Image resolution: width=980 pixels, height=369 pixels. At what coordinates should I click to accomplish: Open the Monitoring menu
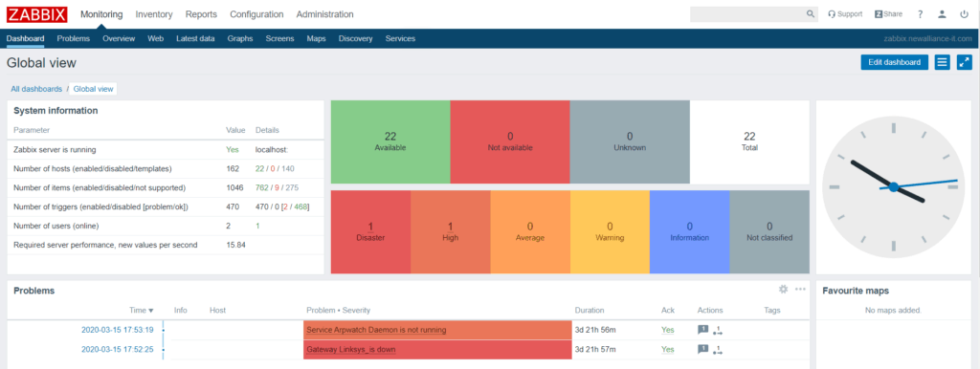tap(101, 14)
